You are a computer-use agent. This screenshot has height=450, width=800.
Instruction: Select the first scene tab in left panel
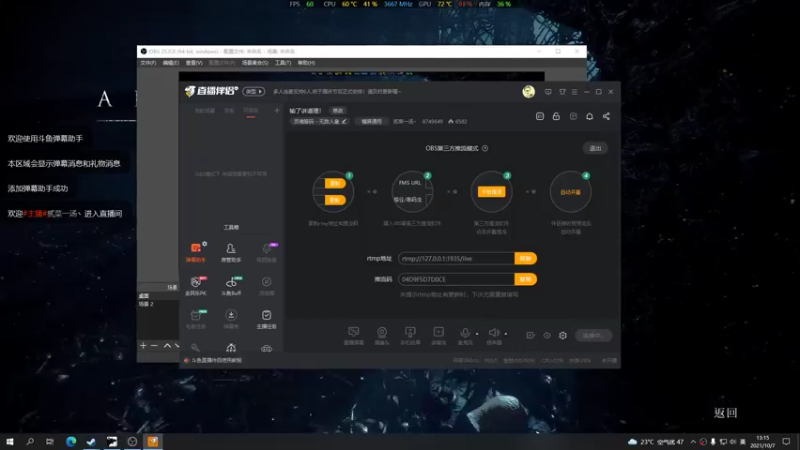(x=205, y=111)
